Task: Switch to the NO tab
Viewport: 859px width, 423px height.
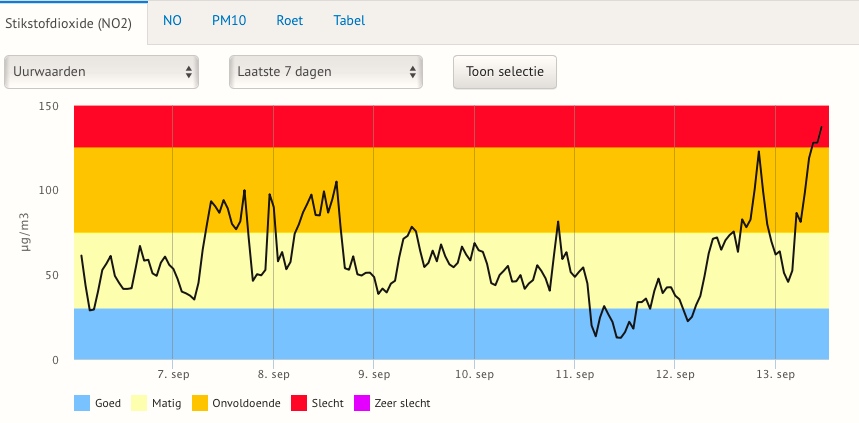Action: 172,21
